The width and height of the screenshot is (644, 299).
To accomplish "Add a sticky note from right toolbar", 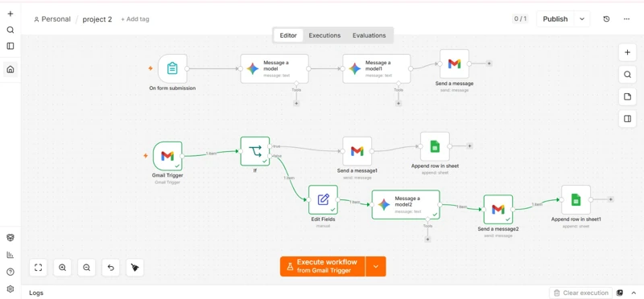I will (x=627, y=96).
